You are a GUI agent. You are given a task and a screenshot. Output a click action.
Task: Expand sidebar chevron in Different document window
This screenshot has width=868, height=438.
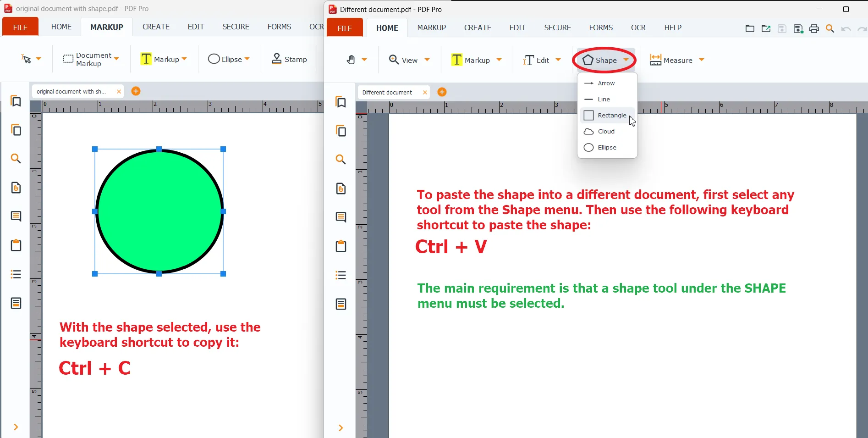(341, 428)
